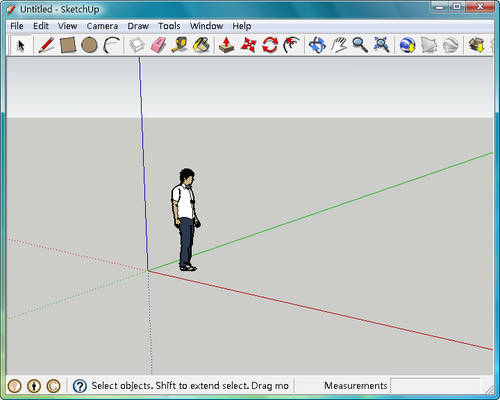Select the Orbit tool
Screen dimensions: 500x400
pyautogui.click(x=317, y=45)
